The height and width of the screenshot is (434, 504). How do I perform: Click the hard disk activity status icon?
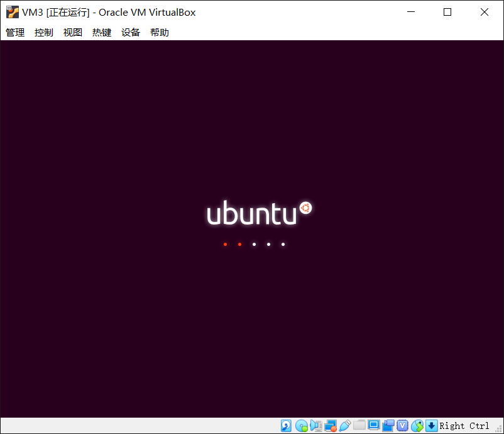pyautogui.click(x=286, y=426)
